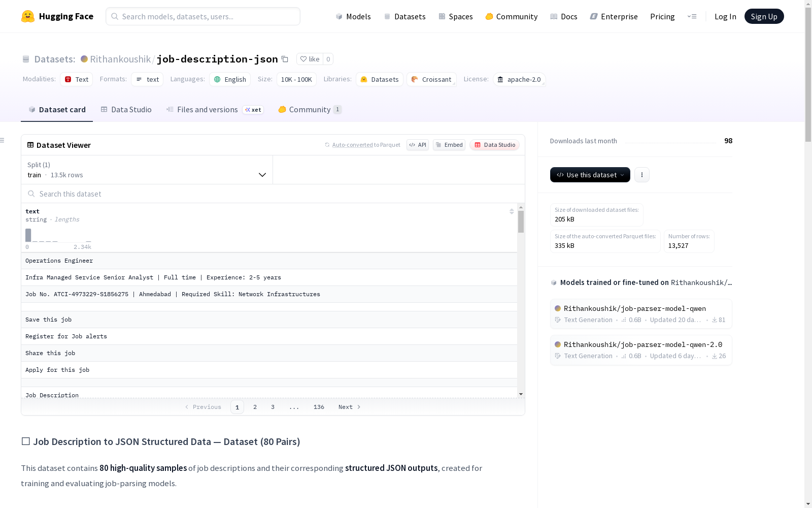The height and width of the screenshot is (508, 812).
Task: Click Next page in dataset viewer
Action: pyautogui.click(x=350, y=407)
